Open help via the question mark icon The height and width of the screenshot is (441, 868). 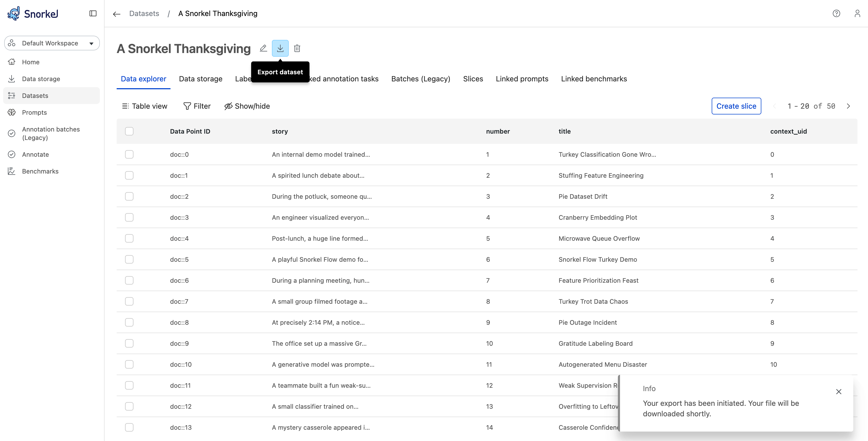pyautogui.click(x=836, y=13)
